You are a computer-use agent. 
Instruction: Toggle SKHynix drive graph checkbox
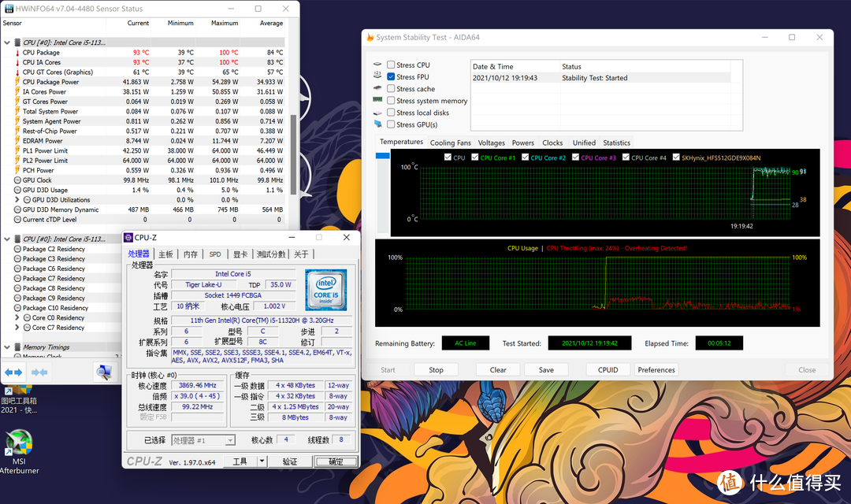[x=676, y=157]
